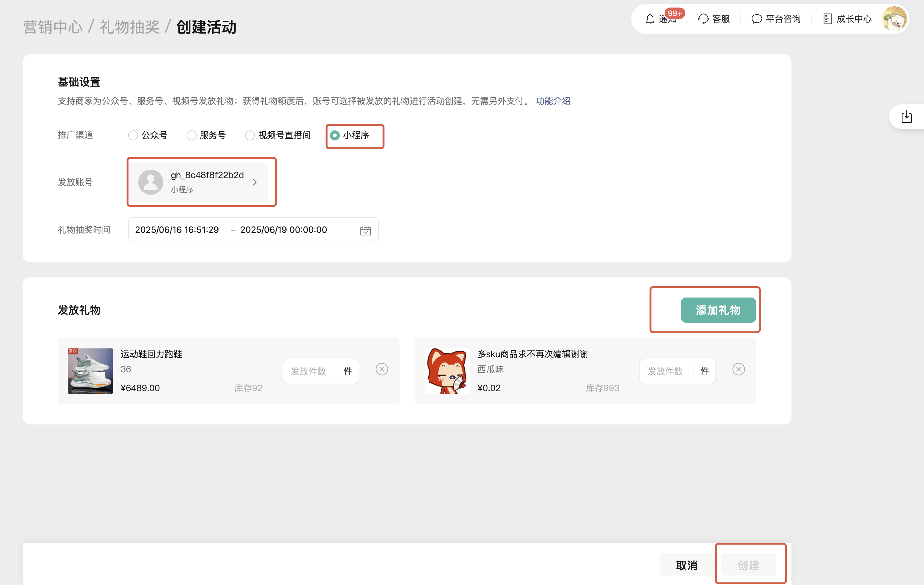Click the 取消 button
The width and height of the screenshot is (924, 585).
(x=687, y=565)
